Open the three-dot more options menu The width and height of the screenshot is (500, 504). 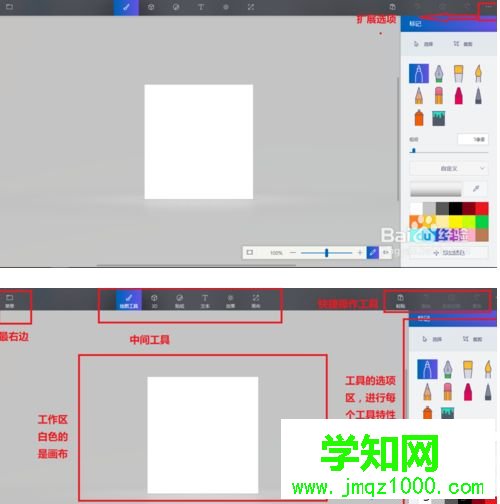[489, 7]
